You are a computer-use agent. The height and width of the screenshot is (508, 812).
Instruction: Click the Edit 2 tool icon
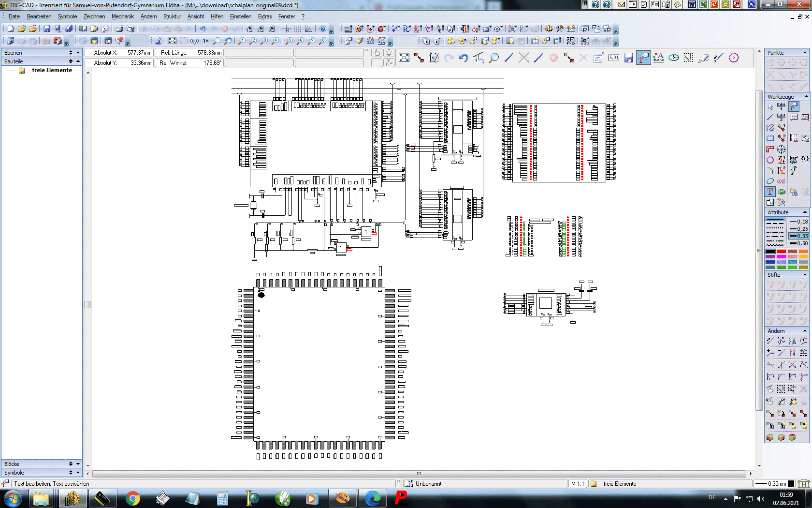[782, 117]
